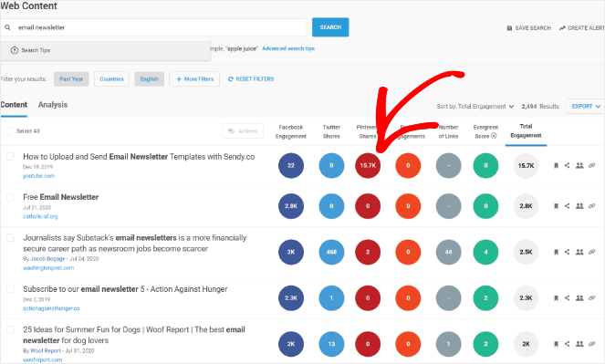
Task: Bookmark the Free Email Newsletter result
Action: click(x=556, y=206)
